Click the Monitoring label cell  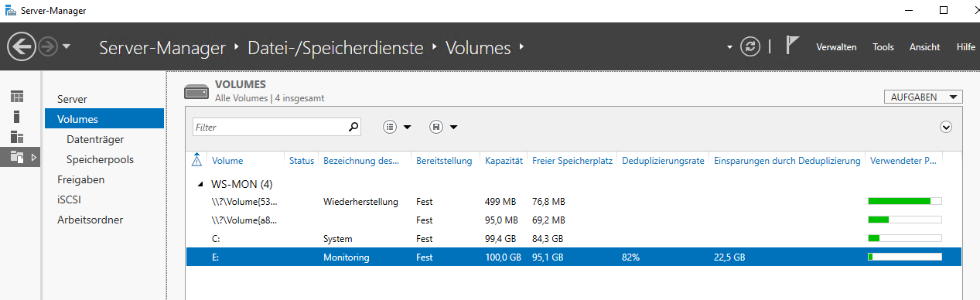click(347, 257)
